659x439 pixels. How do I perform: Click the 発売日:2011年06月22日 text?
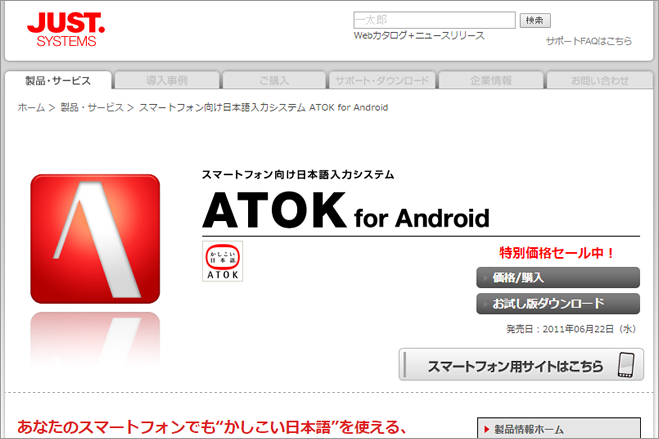571,329
